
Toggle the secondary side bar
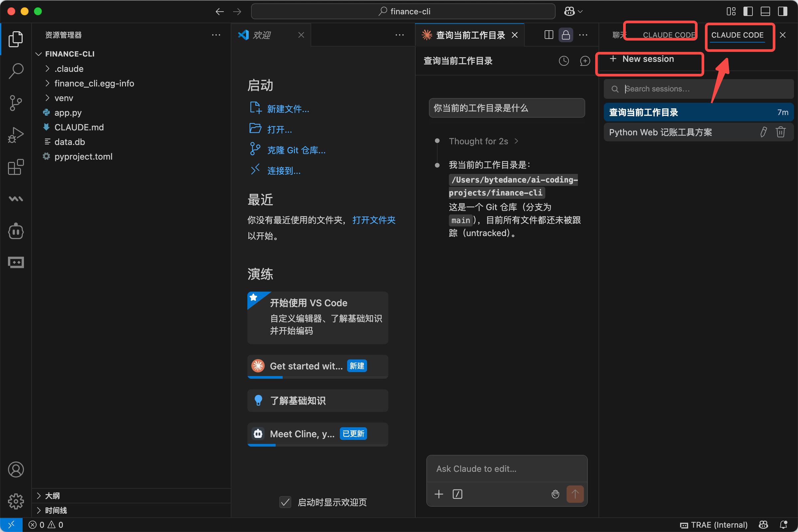783,12
